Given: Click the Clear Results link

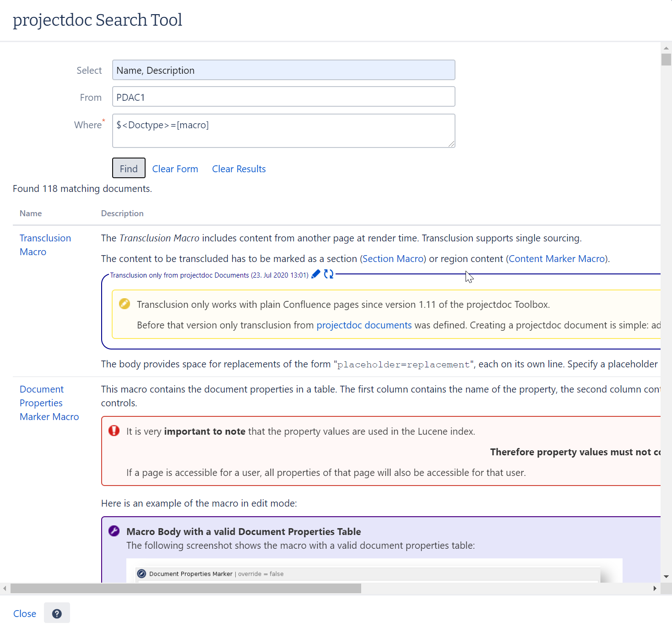Looking at the screenshot, I should point(238,169).
